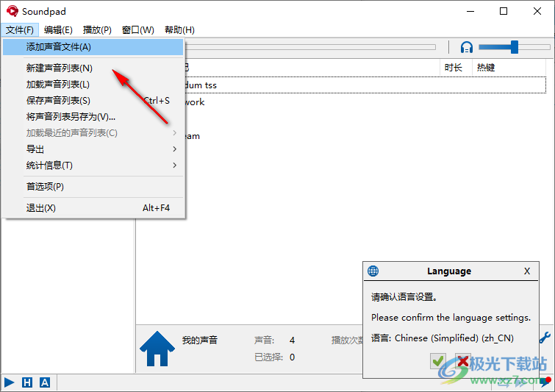The height and width of the screenshot is (392, 555).
Task: Reject language with the red X icon
Action: (x=462, y=361)
